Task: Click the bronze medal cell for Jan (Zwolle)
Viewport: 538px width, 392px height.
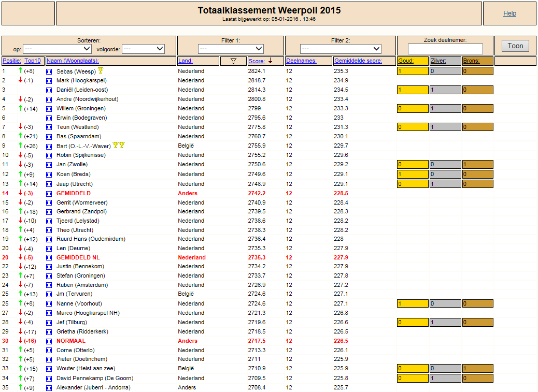Action: (477, 165)
